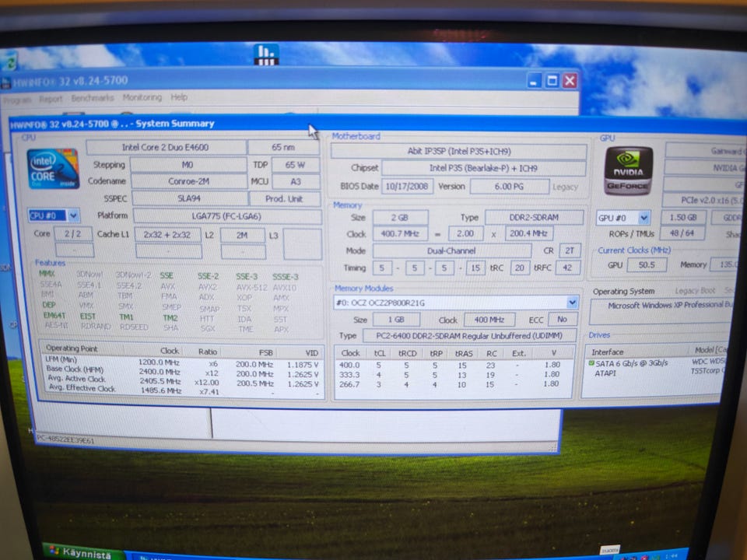
Task: Click the SSSE-3 feature label
Action: 286,277
